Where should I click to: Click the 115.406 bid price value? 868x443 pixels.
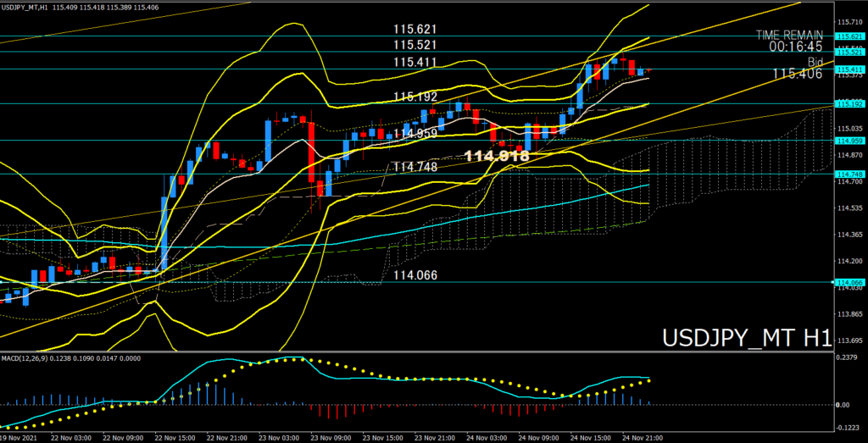coord(798,74)
